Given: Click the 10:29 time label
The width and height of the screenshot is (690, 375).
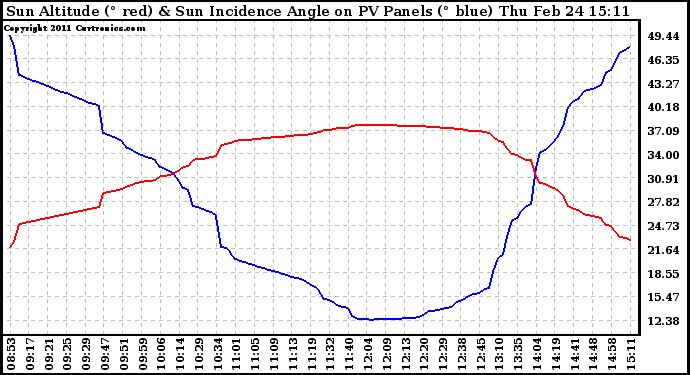Looking at the screenshot, I should pyautogui.click(x=199, y=354).
